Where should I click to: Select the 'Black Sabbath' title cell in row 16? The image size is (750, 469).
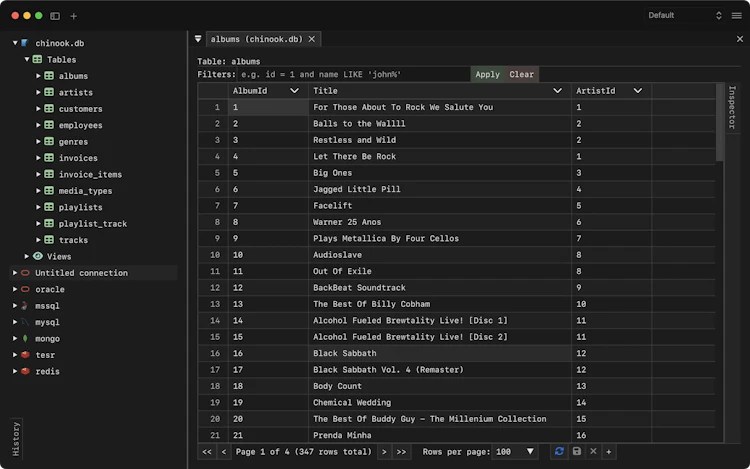tap(440, 353)
